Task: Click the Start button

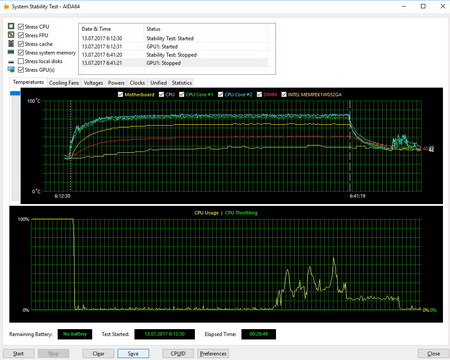Action: [x=18, y=354]
